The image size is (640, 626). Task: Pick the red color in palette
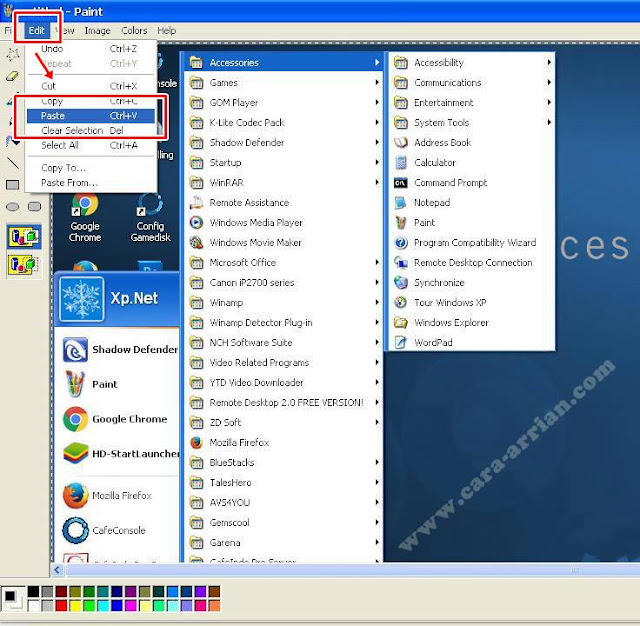tap(61, 605)
